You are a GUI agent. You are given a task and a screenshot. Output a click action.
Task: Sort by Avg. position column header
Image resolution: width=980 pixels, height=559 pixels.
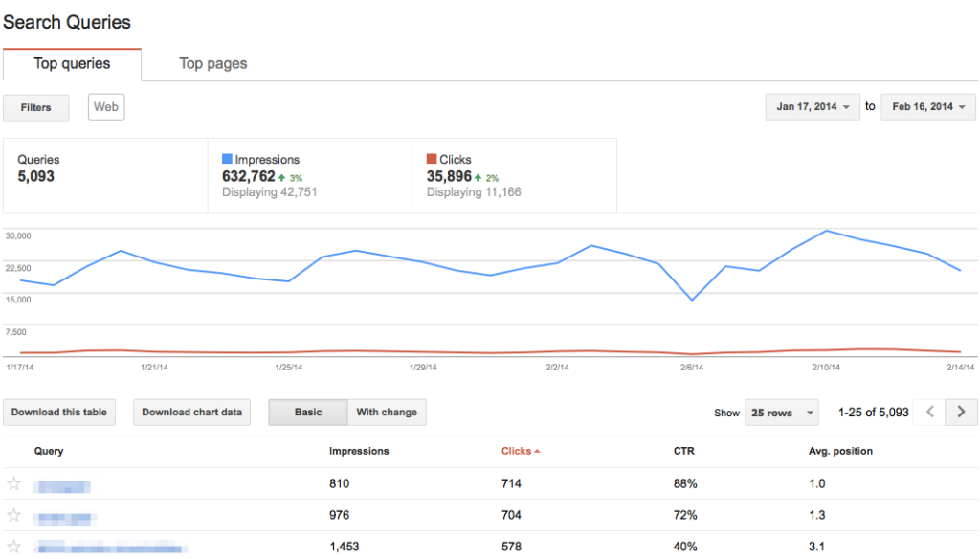point(840,451)
